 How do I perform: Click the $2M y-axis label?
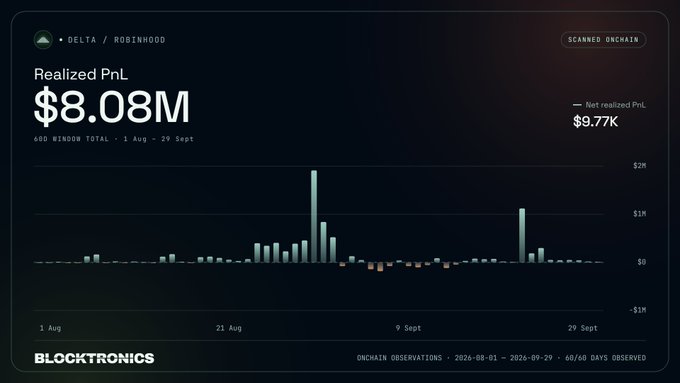pyautogui.click(x=639, y=165)
